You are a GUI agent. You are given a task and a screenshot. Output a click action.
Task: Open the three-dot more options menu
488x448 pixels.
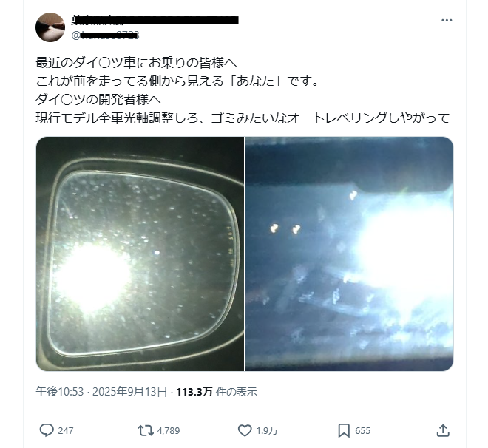click(447, 20)
